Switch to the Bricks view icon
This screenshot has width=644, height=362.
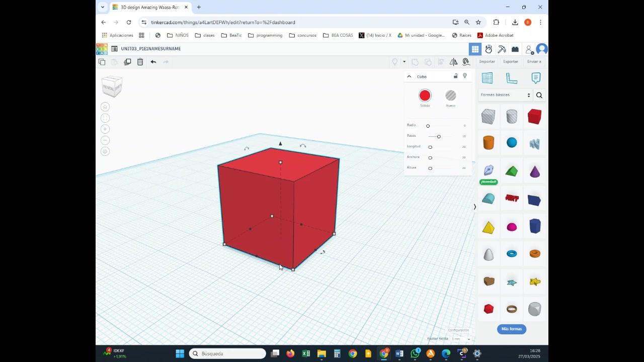coord(515,49)
